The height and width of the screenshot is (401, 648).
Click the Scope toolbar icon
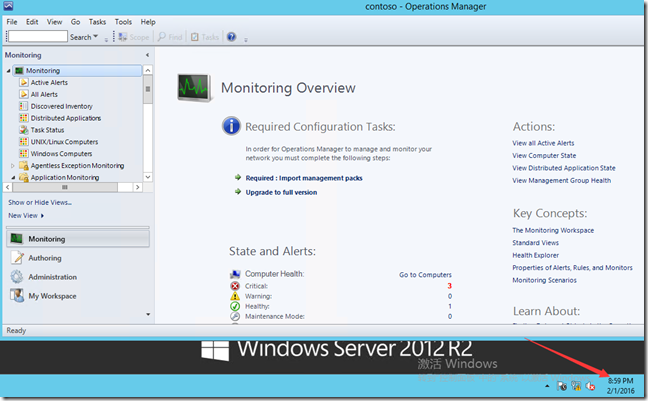tap(122, 37)
